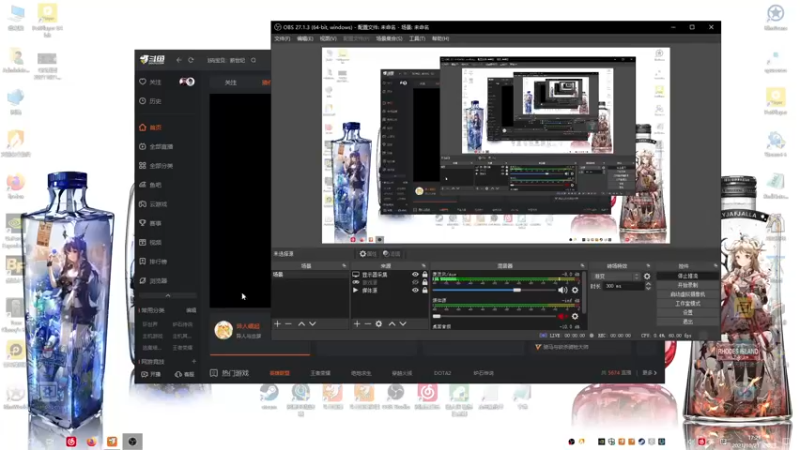
Task: Pop out the 来源 sources dock panel
Action: 423,266
